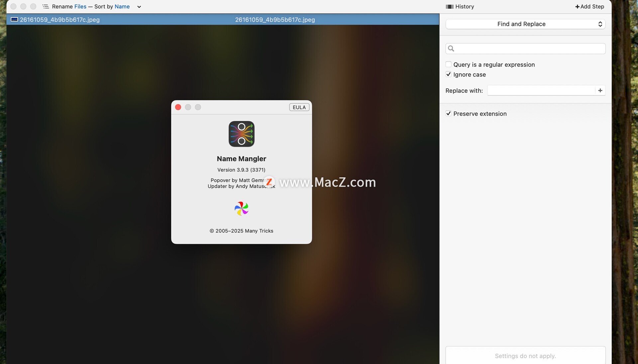Click the Version 3.9.3 (3371) text
Viewport: 638px width, 364px height.
(x=241, y=170)
